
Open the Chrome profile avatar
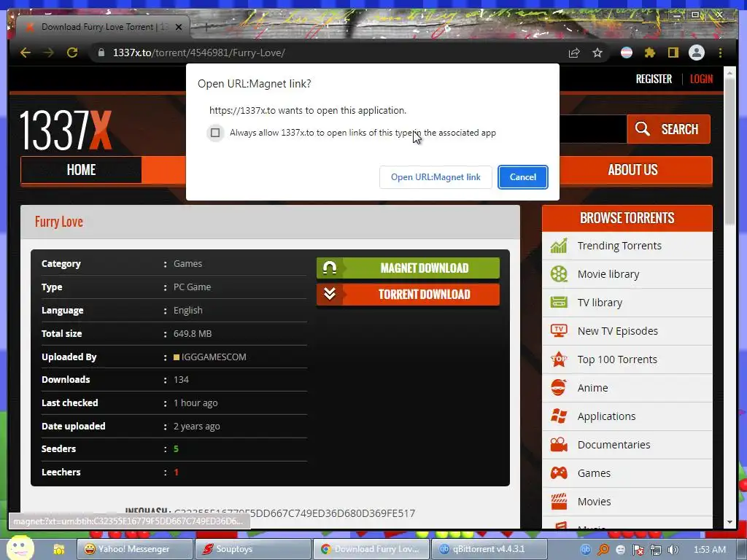tap(697, 52)
